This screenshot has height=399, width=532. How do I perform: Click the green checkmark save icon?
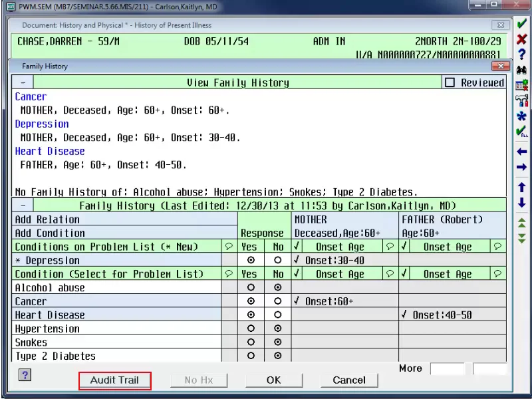tap(521, 25)
